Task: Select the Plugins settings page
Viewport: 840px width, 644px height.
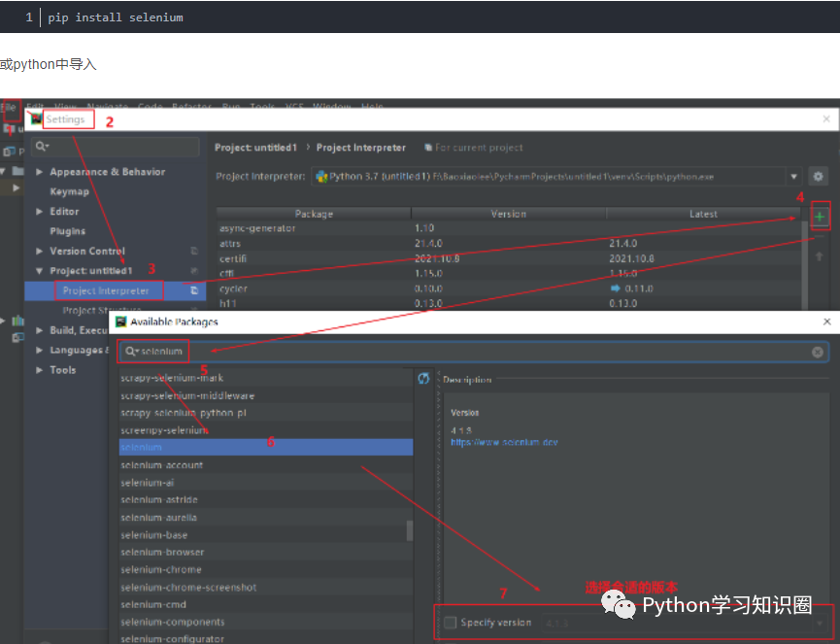Action: [x=68, y=231]
